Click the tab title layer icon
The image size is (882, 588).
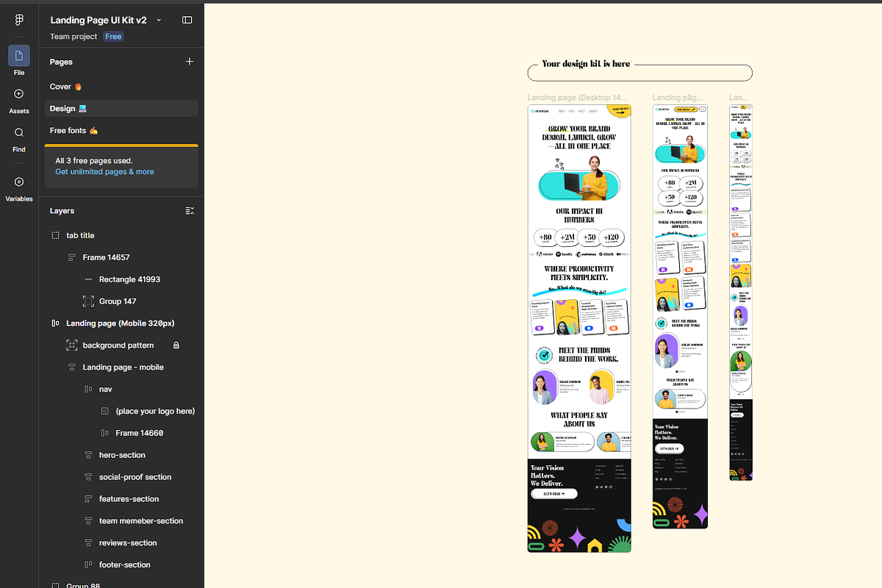pos(55,235)
